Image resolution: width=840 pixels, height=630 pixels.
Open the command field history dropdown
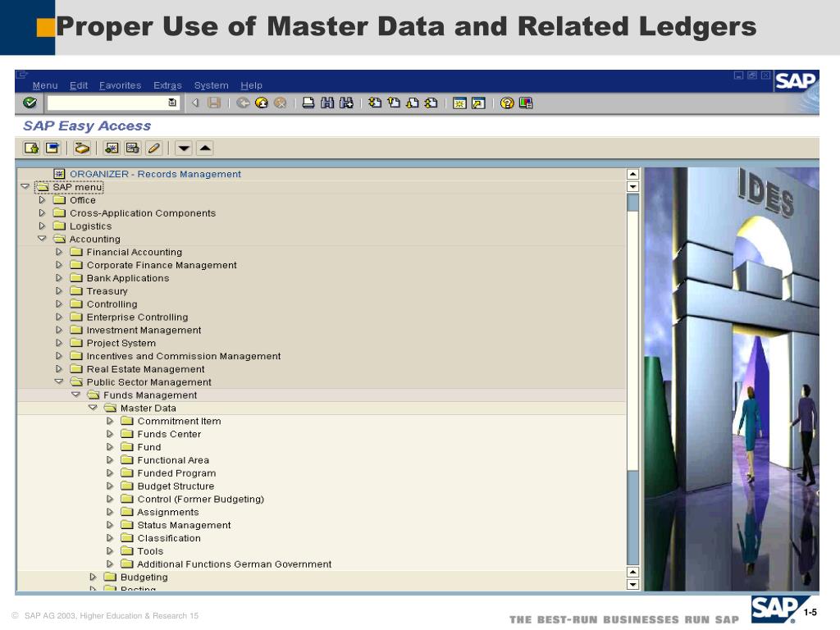tap(172, 103)
